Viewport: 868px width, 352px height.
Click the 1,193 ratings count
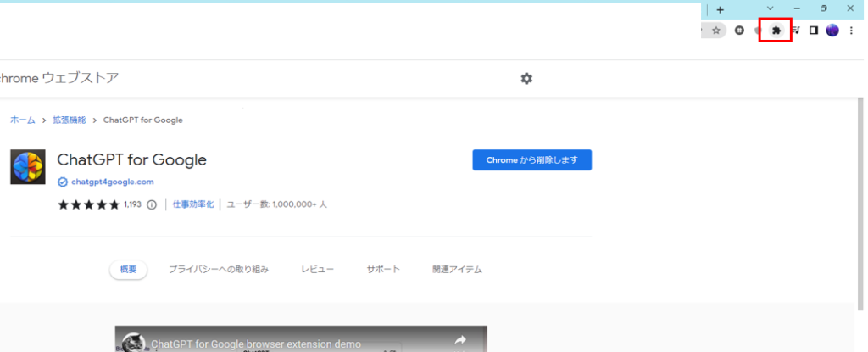pos(132,204)
